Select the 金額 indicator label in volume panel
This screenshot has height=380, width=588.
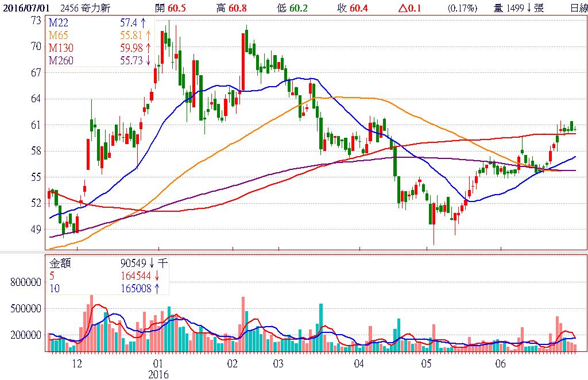pyautogui.click(x=59, y=264)
